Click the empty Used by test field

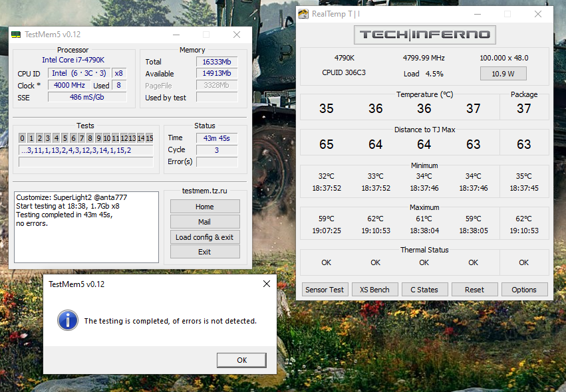[217, 97]
